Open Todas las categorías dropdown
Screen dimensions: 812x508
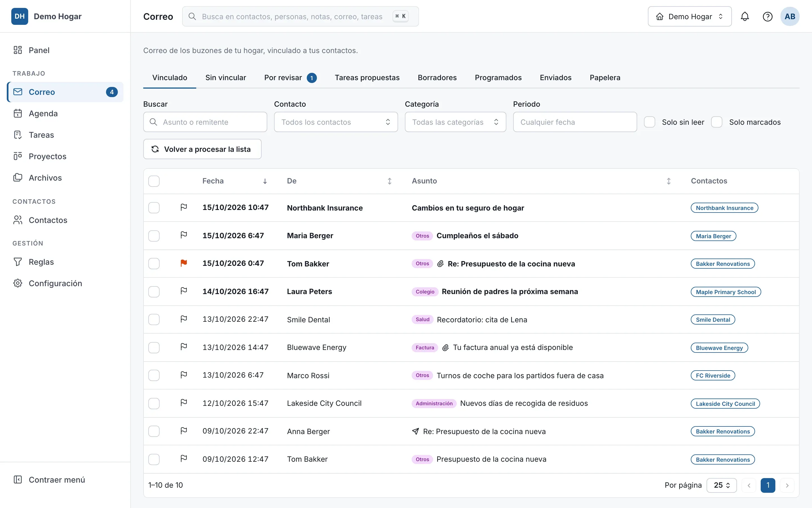coord(455,122)
